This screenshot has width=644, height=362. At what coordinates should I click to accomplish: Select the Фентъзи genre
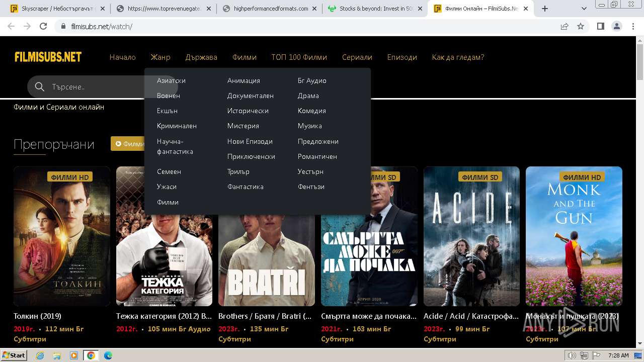(x=311, y=187)
